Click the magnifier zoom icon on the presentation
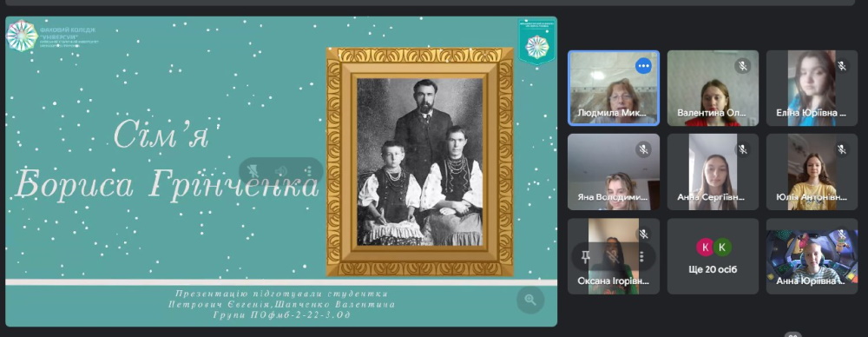Image resolution: width=868 pixels, height=337 pixels. (x=530, y=300)
